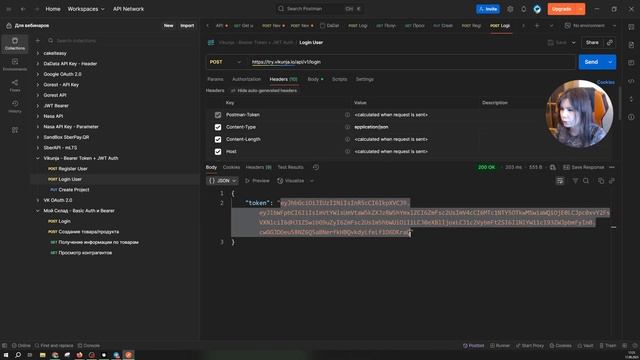Switch to the Scripts tab
The height and width of the screenshot is (360, 640).
click(339, 79)
